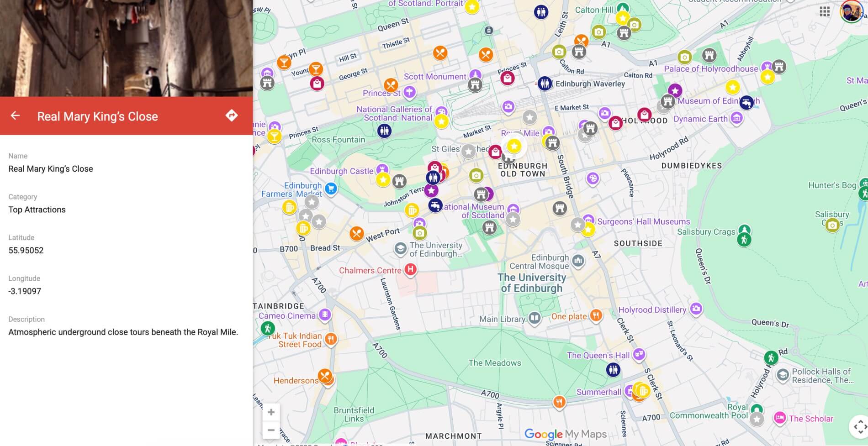Select the Hendersons restaurant marker
This screenshot has width=868, height=446.
point(325,377)
